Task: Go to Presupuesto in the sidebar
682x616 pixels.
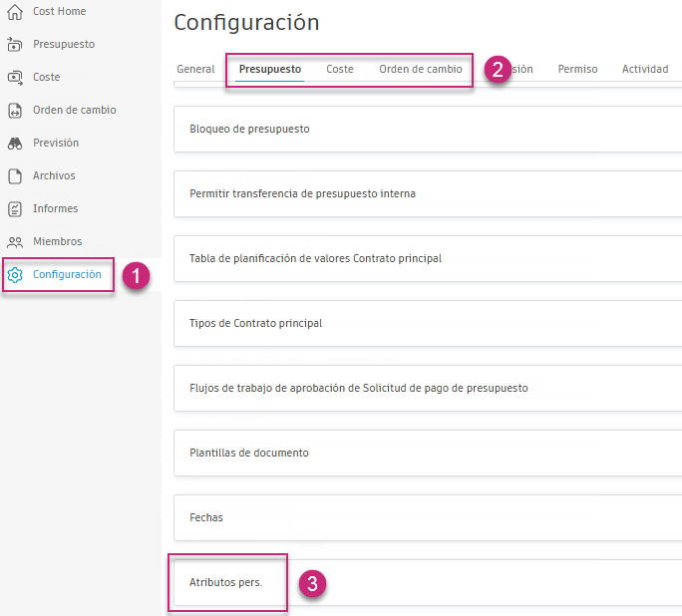Action: [x=64, y=44]
